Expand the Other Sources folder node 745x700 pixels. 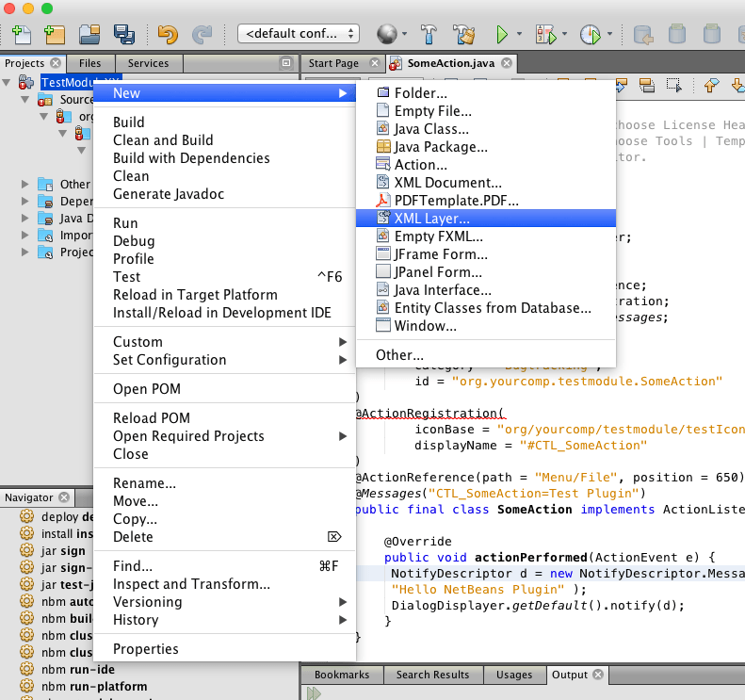click(25, 185)
